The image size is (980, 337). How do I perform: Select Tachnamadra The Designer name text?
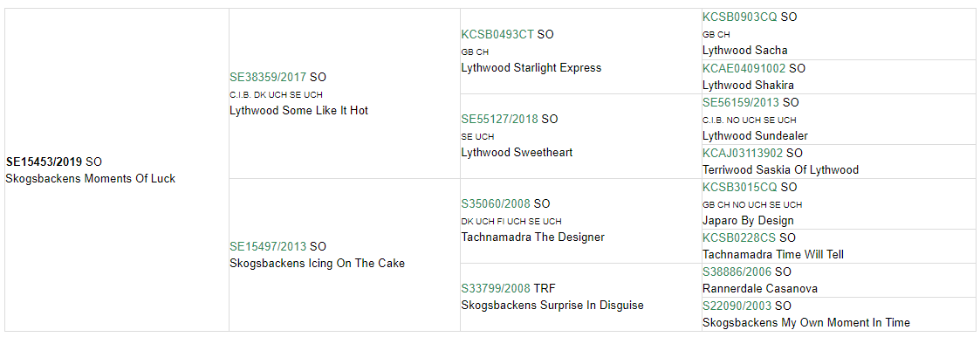pos(533,237)
